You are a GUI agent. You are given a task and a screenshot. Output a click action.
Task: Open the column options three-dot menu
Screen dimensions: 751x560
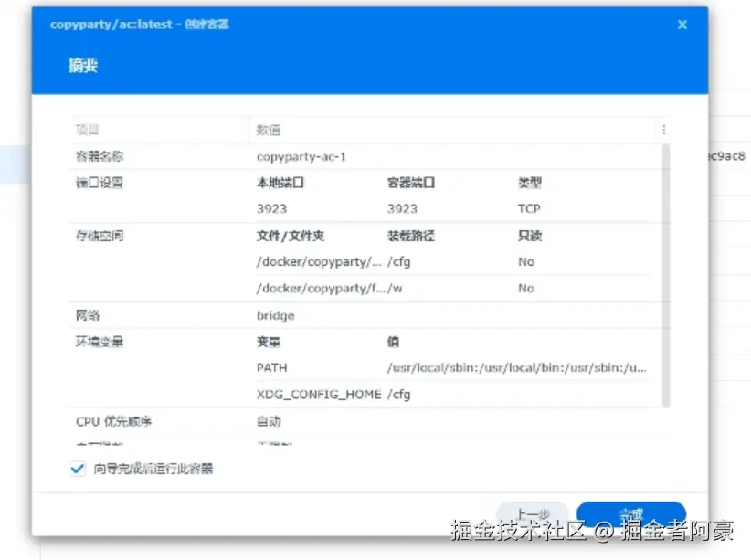pos(664,130)
